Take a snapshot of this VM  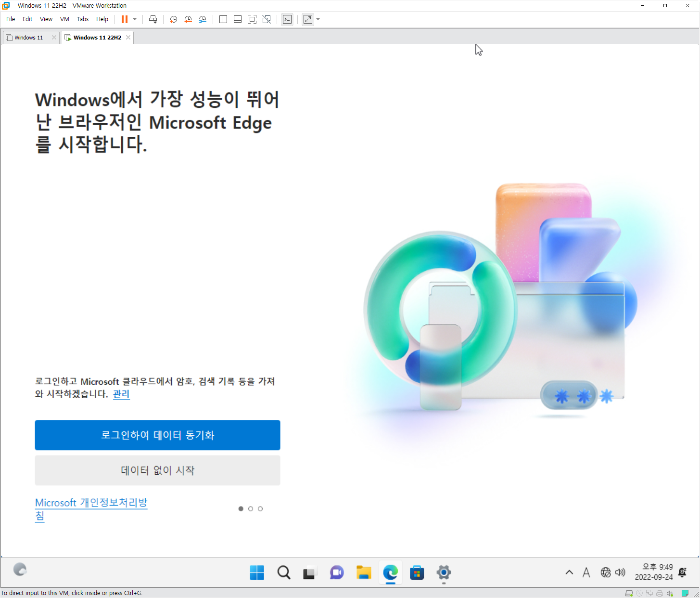(x=173, y=19)
